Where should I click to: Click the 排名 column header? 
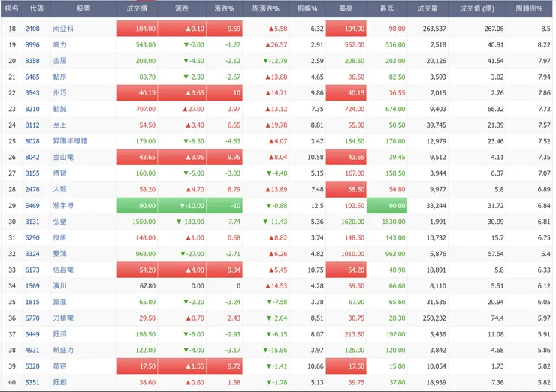(x=11, y=8)
